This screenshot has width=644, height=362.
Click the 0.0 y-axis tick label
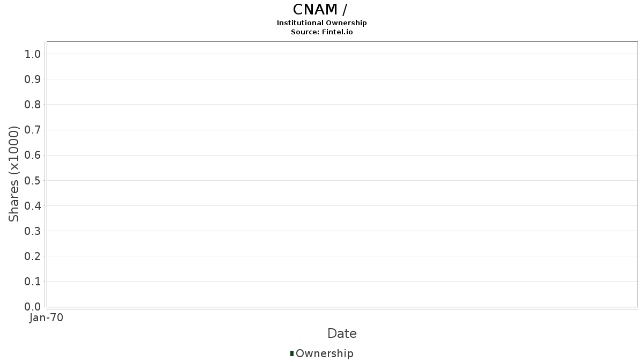tap(33, 307)
